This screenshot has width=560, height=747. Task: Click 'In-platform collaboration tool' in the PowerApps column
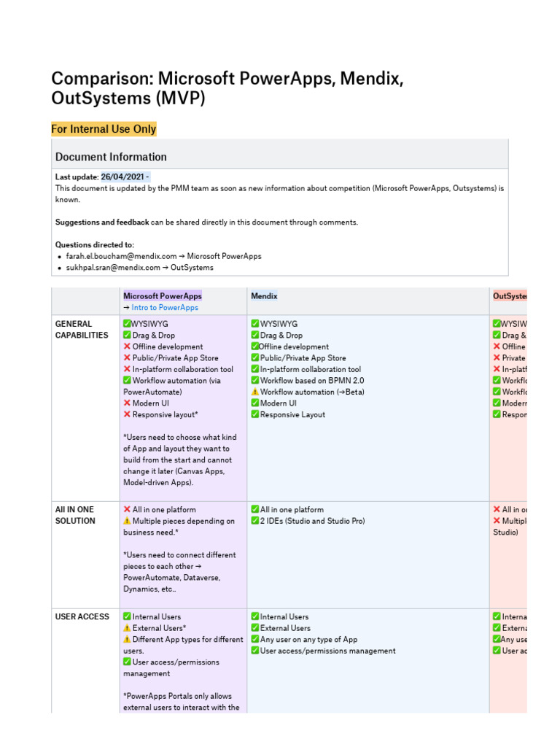point(183,370)
